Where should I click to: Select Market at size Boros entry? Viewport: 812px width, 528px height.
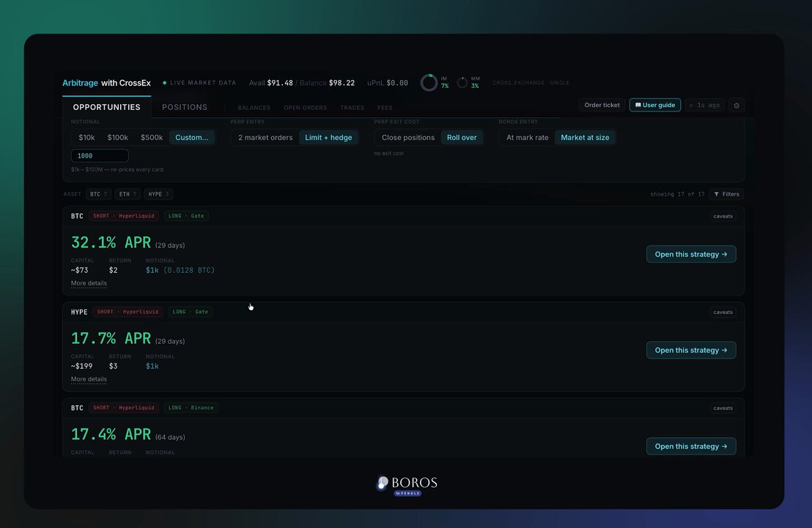point(585,137)
